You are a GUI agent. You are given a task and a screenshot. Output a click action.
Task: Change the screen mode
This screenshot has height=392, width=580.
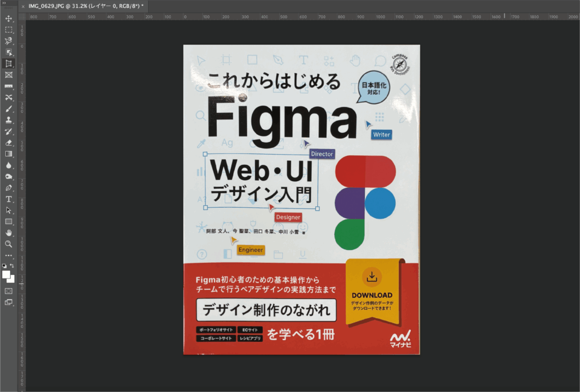8,302
